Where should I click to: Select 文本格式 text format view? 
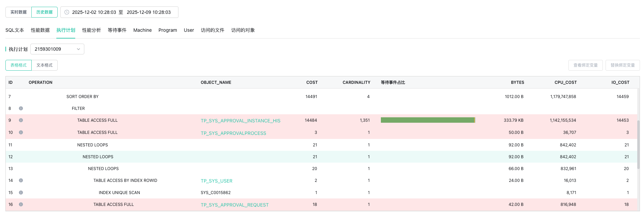(x=45, y=65)
